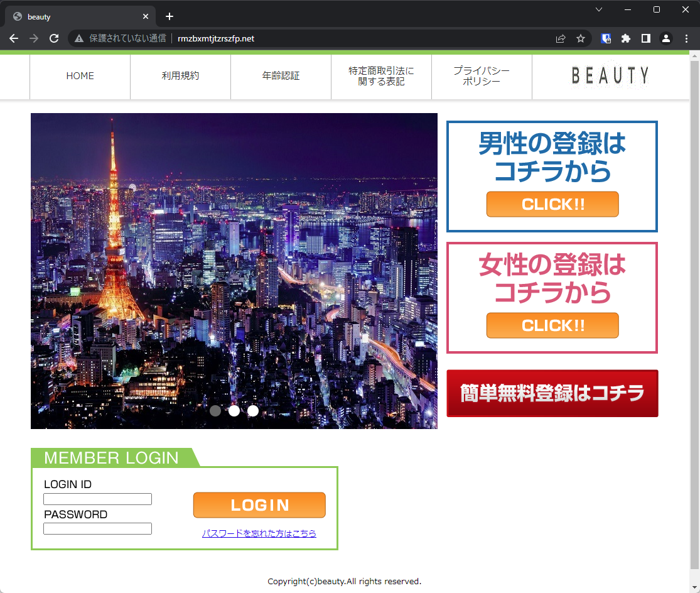Screen dimensions: 700x593
Task: Open a new tab with plus button
Action: tap(169, 16)
